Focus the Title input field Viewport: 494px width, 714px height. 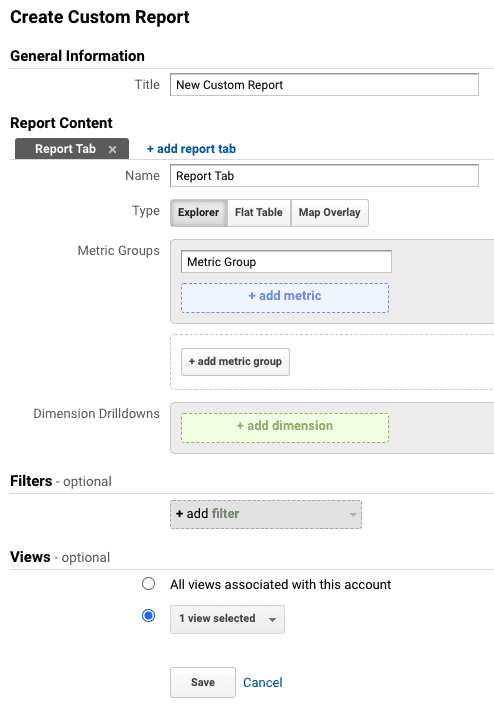pyautogui.click(x=324, y=85)
